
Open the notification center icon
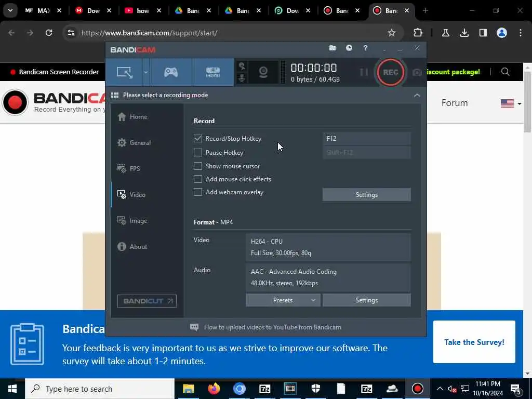[x=516, y=389]
